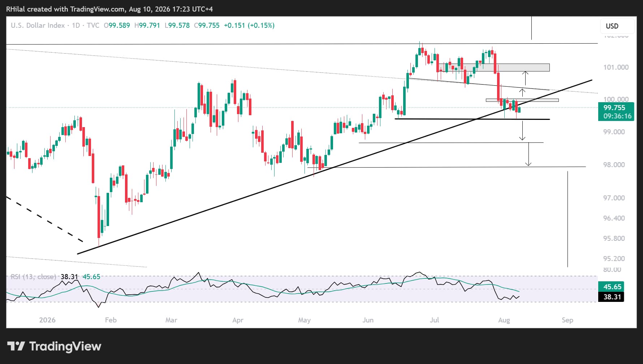The width and height of the screenshot is (643, 364).
Task: Click the low value L99.578
Action: coord(177,25)
